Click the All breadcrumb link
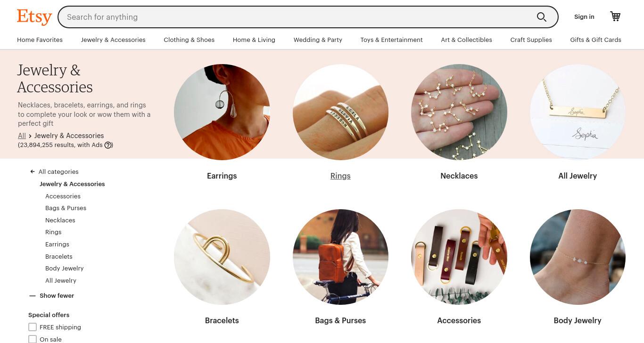Image resolution: width=644 pixels, height=343 pixels. [22, 136]
